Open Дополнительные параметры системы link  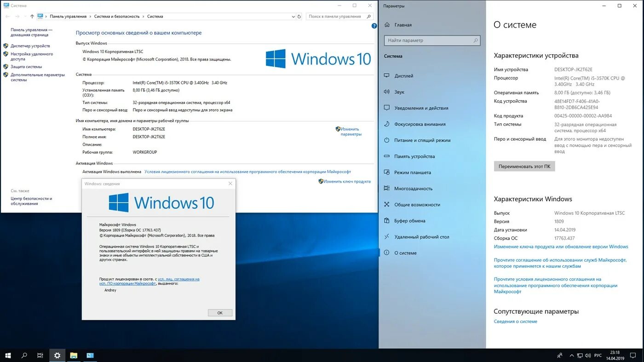38,77
